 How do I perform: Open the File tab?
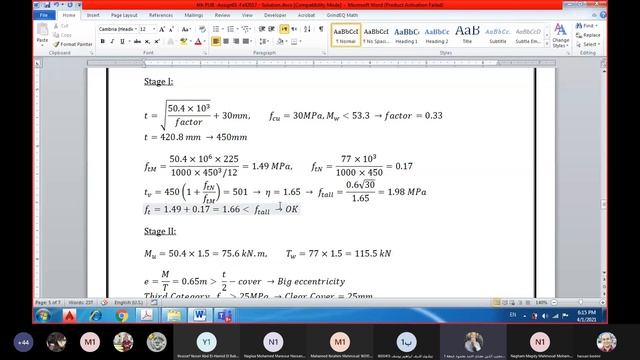click(x=44, y=15)
